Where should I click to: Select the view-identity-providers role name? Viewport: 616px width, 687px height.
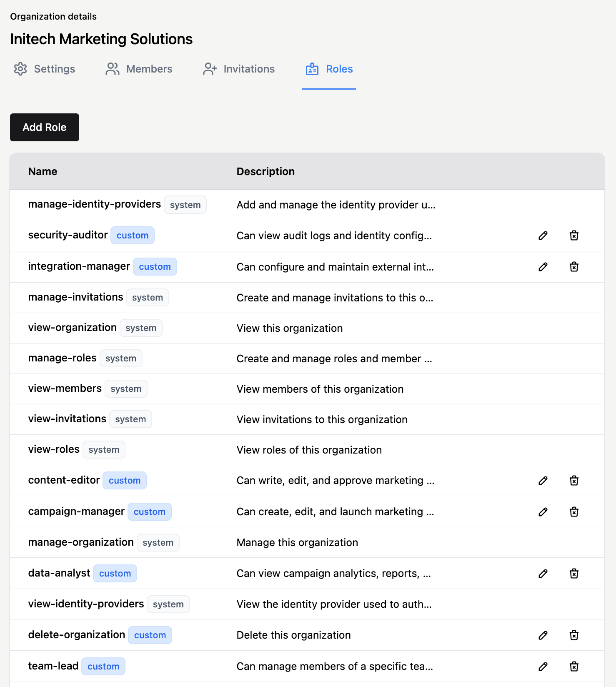click(x=86, y=604)
